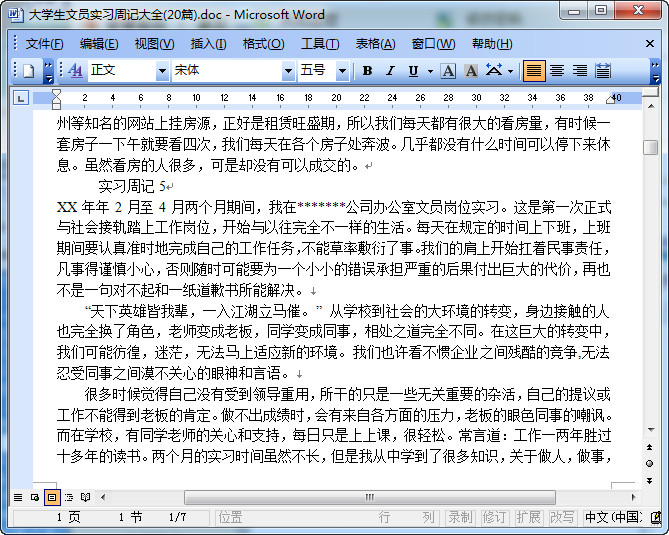Open the 格式(O) menu
The height and width of the screenshot is (535, 669).
[263, 44]
